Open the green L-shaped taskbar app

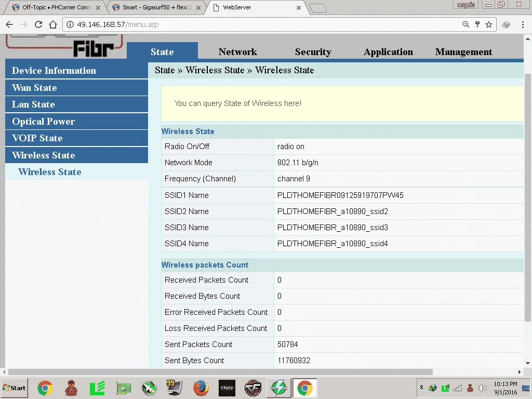[97, 388]
